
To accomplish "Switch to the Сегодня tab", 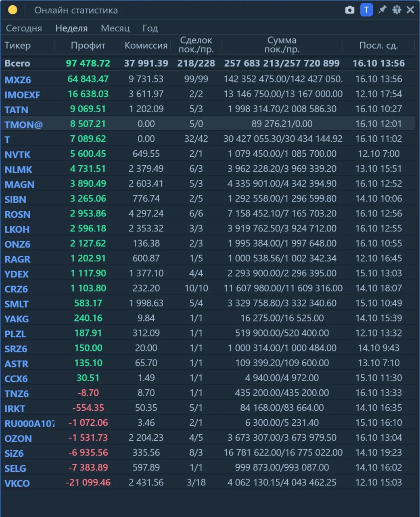I will pos(24,28).
